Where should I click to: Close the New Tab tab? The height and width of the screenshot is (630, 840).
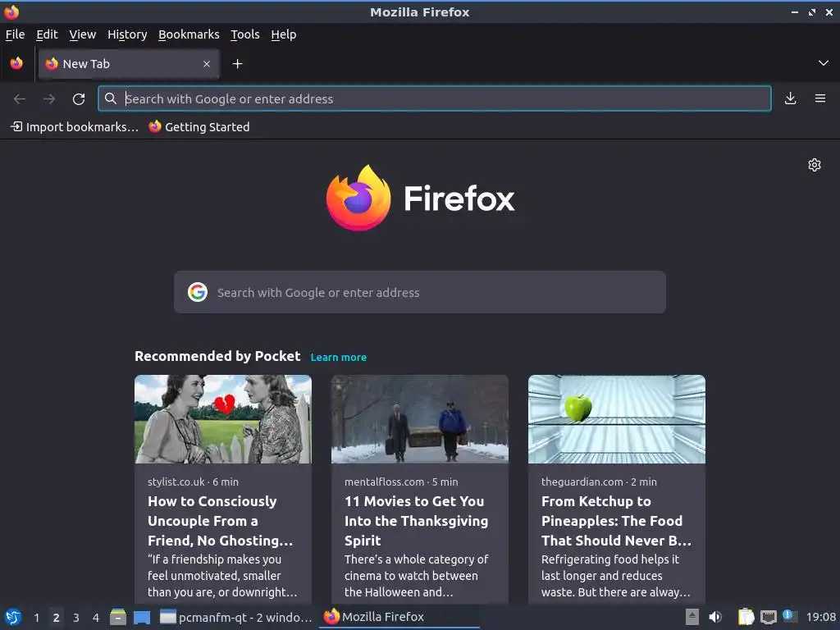pyautogui.click(x=207, y=64)
